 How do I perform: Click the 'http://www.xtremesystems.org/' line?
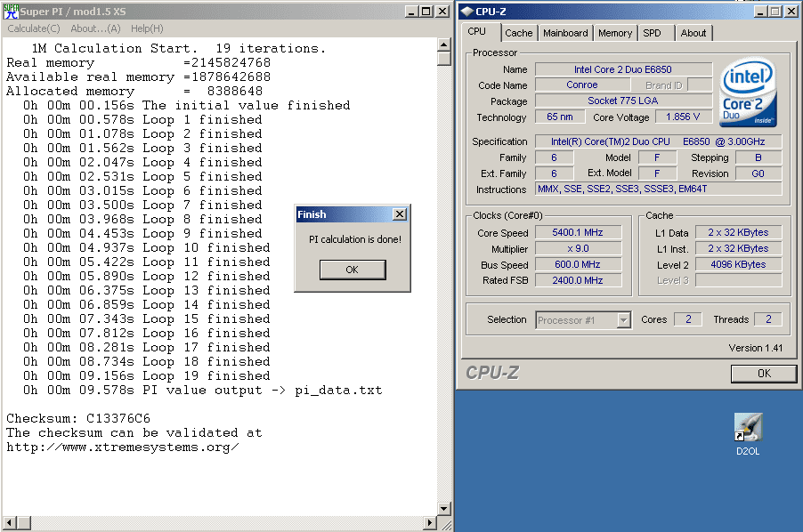pyautogui.click(x=122, y=447)
